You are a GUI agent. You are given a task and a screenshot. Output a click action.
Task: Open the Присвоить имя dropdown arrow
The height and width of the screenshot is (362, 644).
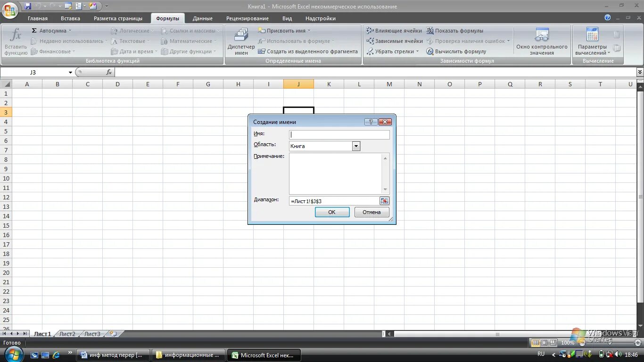pos(309,31)
